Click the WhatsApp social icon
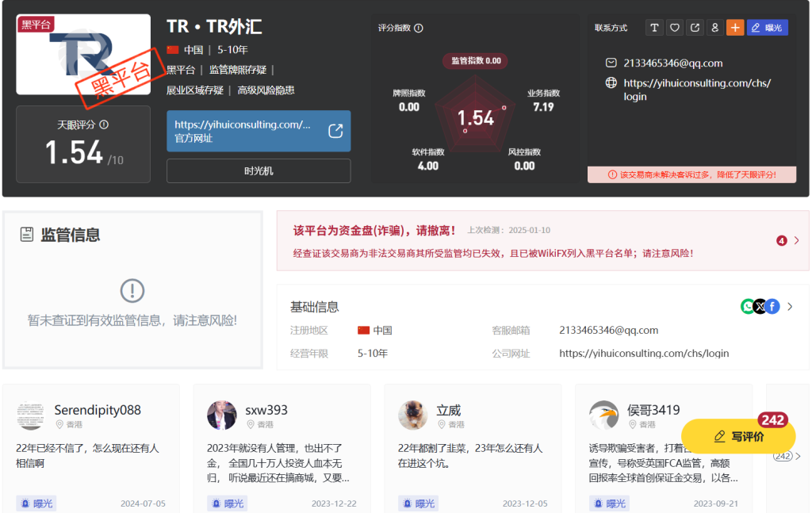812x513 pixels. click(748, 307)
